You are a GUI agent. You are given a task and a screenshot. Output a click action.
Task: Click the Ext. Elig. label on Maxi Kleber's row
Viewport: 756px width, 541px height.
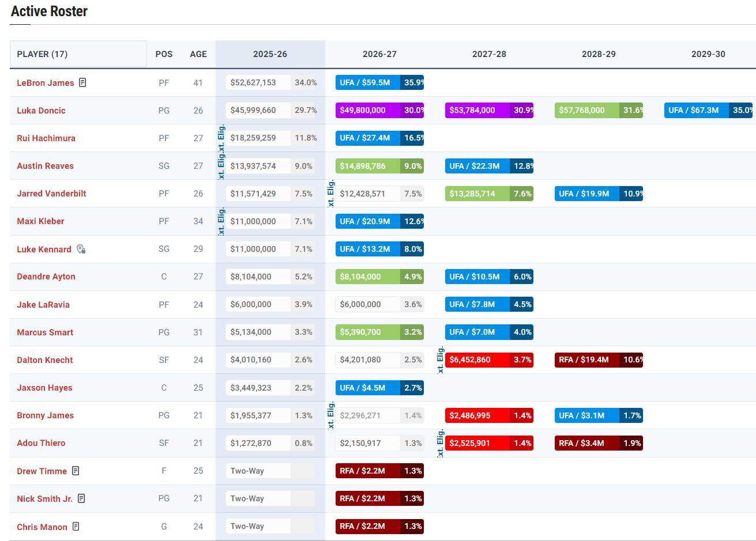tap(221, 221)
